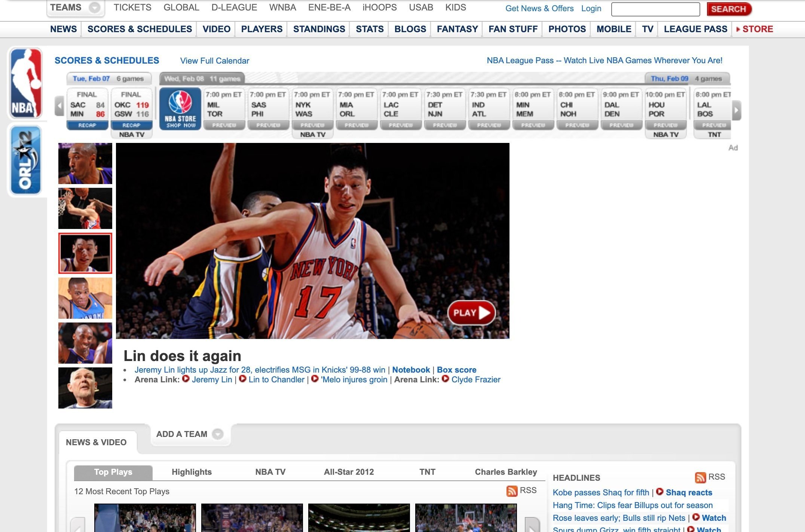Click the search input field
Screen dimensions: 805x532
point(655,9)
